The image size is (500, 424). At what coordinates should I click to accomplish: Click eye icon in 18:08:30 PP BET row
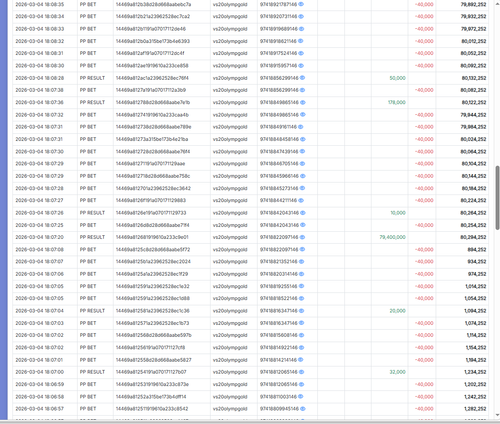(x=301, y=66)
